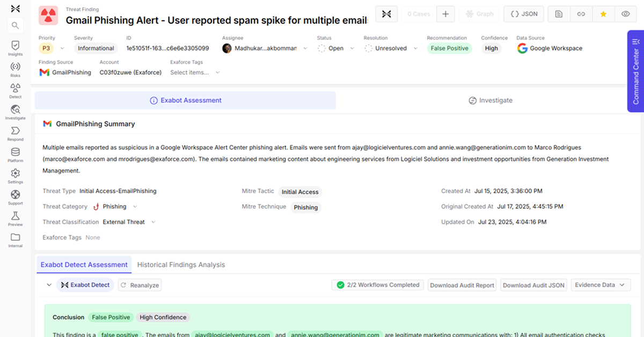Viewport: 644px width, 337px height.
Task: Open the Evidence Data dropdown
Action: pos(601,285)
